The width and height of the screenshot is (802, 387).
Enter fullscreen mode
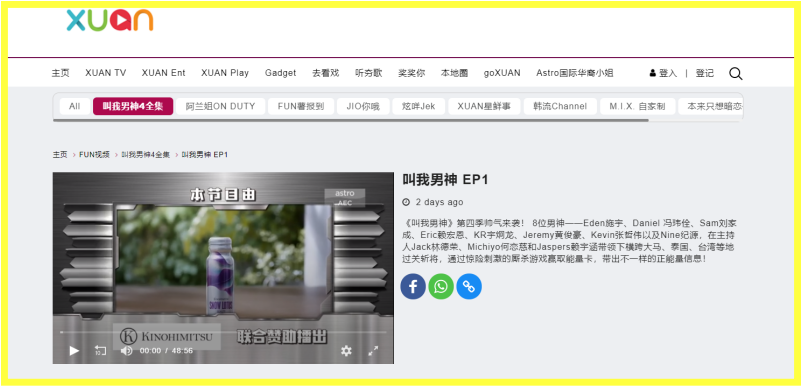coord(373,351)
